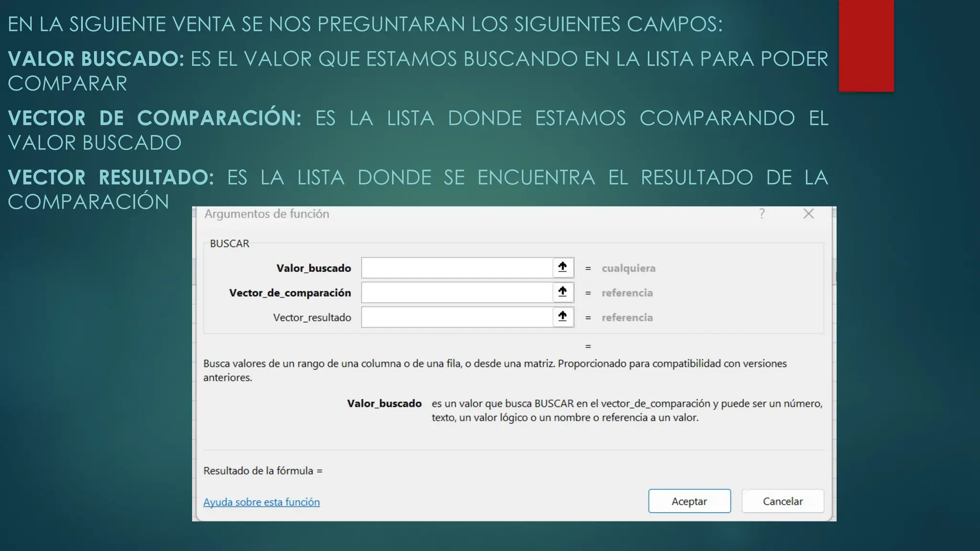Click the 'cualquiera' result text
Image resolution: width=980 pixels, height=551 pixels.
click(x=628, y=268)
